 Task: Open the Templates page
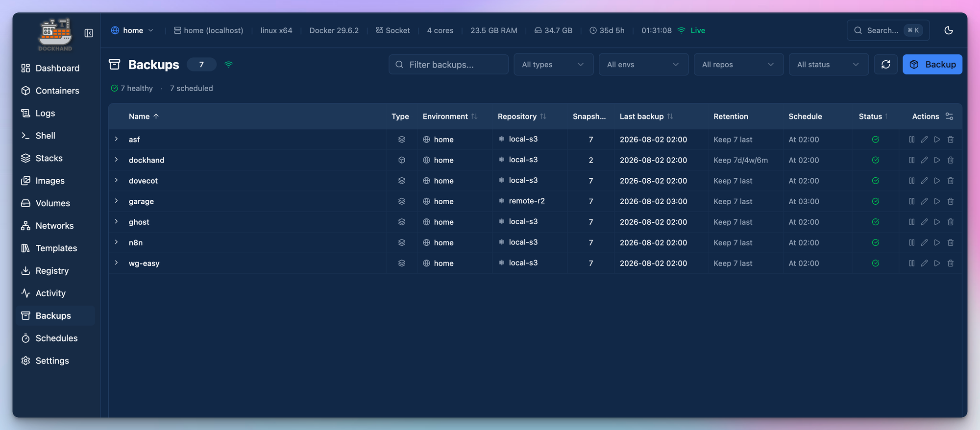point(56,248)
